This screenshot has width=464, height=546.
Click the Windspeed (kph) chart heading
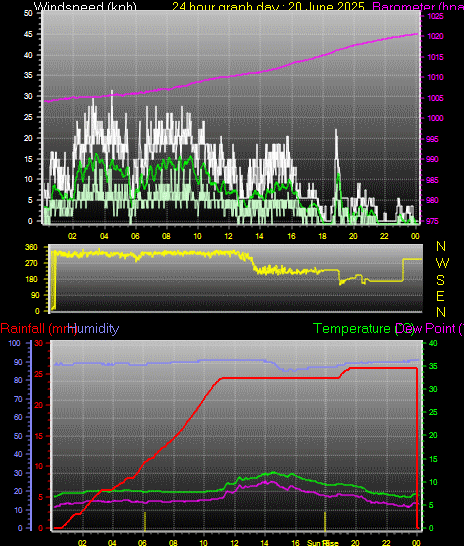85,6
